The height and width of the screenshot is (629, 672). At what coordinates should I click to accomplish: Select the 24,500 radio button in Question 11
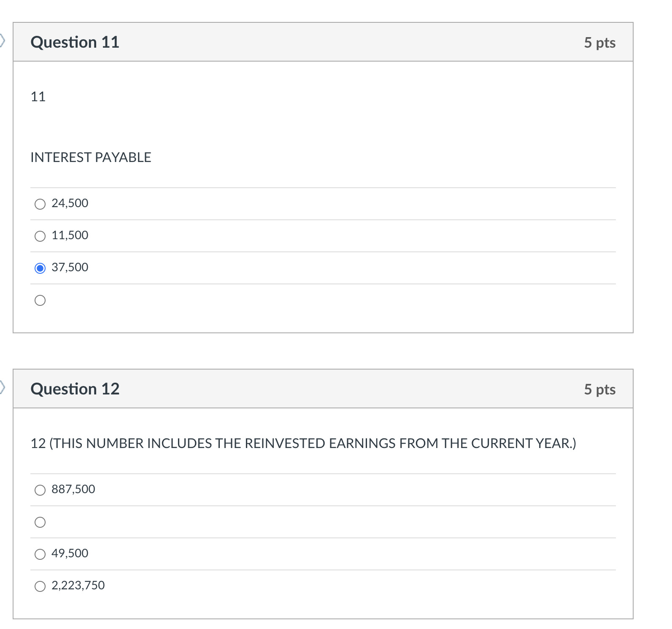[40, 204]
